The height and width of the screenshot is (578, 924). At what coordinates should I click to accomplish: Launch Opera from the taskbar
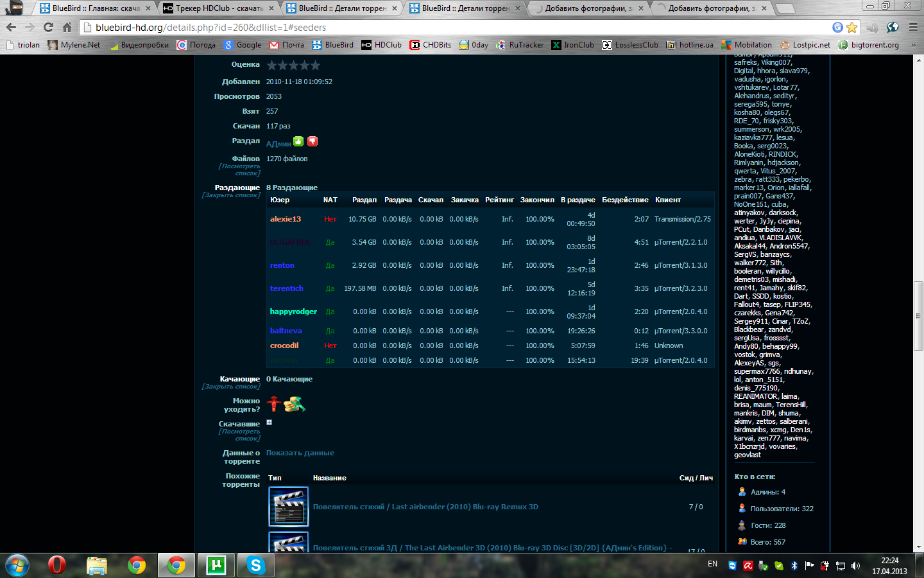pyautogui.click(x=57, y=565)
